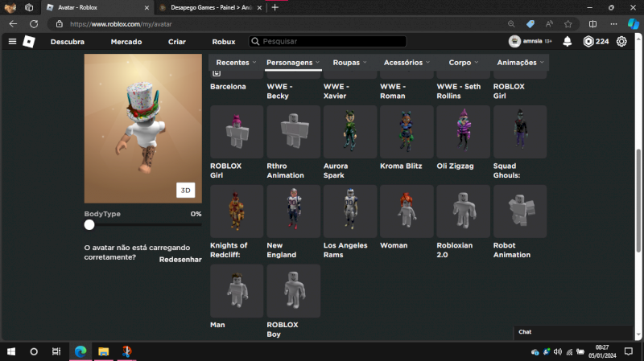Bookmark this page with the star icon
Viewport: 644px width, 361px height.
tap(568, 24)
